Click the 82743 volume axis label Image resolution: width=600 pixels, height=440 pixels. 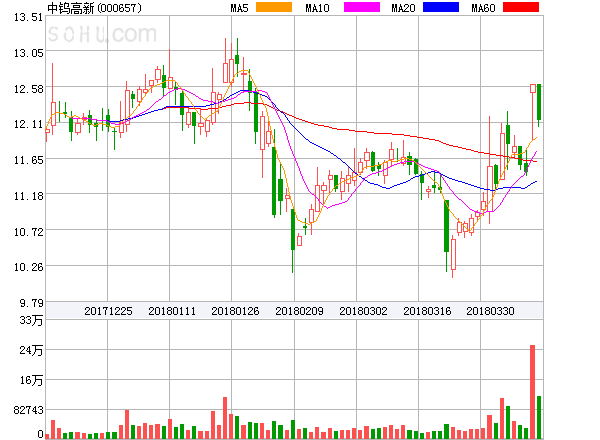(28, 410)
